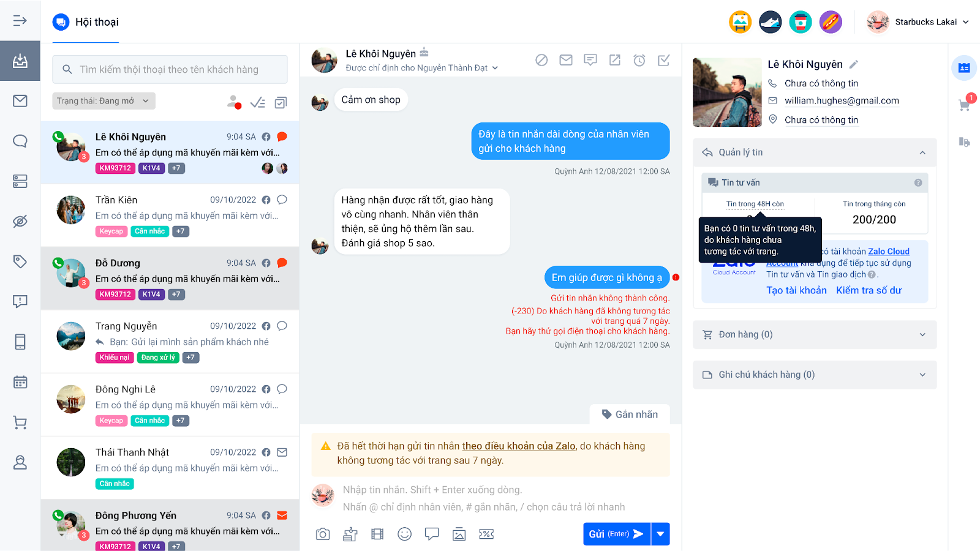Screen dimensions: 980x551
Task: Mark conversation done with the checkbox icon
Action: click(x=663, y=60)
